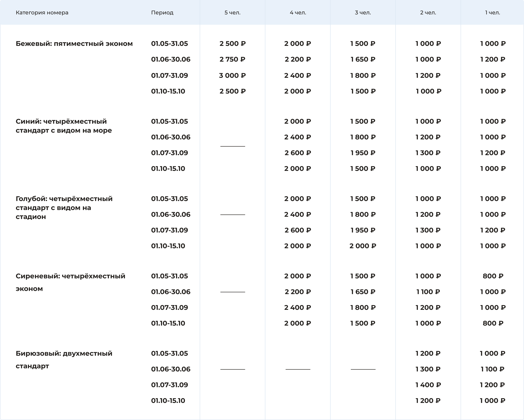This screenshot has width=524, height=420.
Task: Click the dash in Бирюзовый 3 чел. column
Action: [363, 369]
